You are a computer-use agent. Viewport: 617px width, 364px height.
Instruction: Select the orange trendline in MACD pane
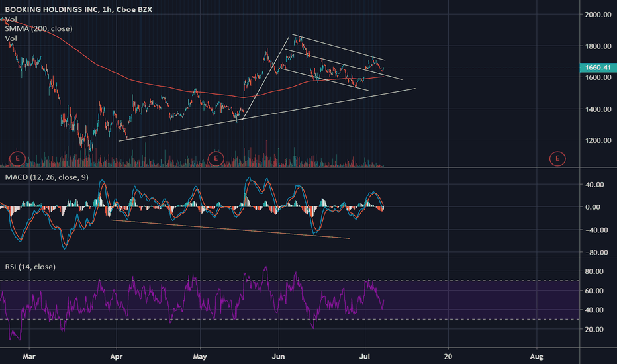click(x=230, y=230)
